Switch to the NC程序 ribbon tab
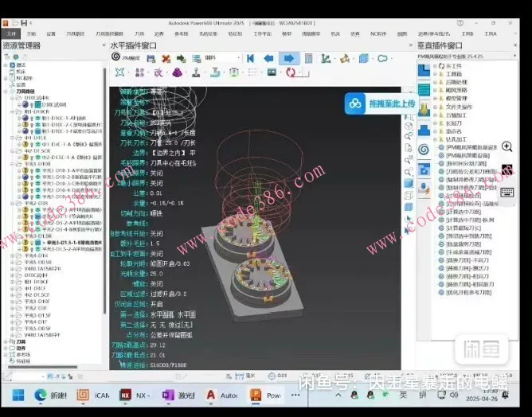532x417 pixels. (380, 34)
